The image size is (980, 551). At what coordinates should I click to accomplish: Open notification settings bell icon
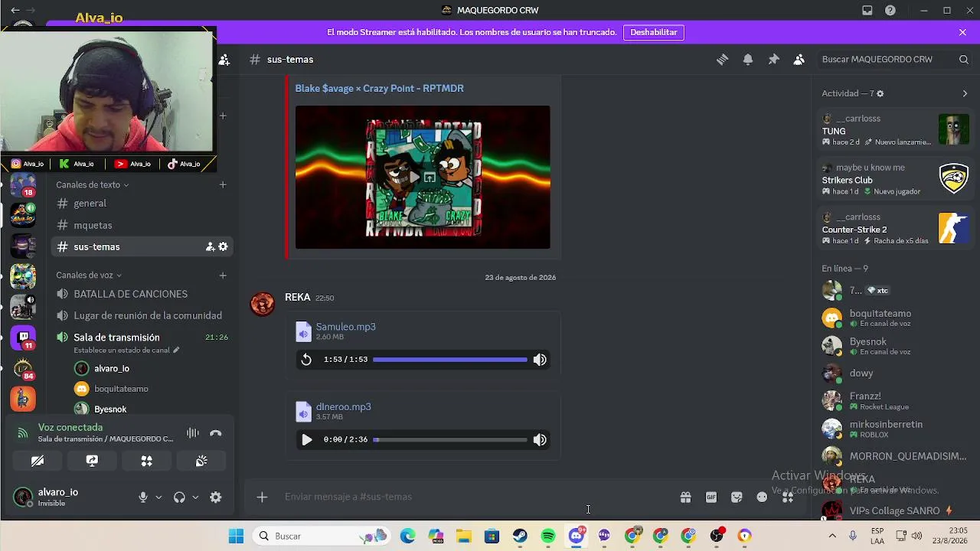tap(748, 60)
